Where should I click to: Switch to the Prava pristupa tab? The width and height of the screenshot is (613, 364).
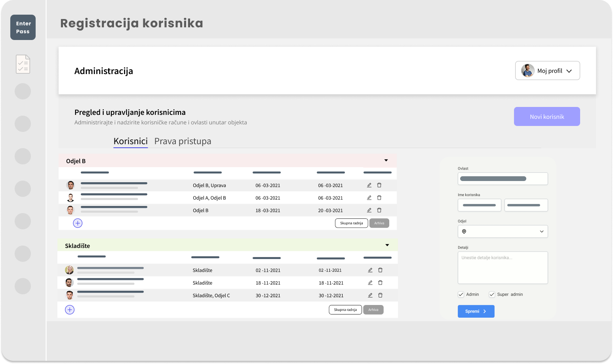point(183,141)
